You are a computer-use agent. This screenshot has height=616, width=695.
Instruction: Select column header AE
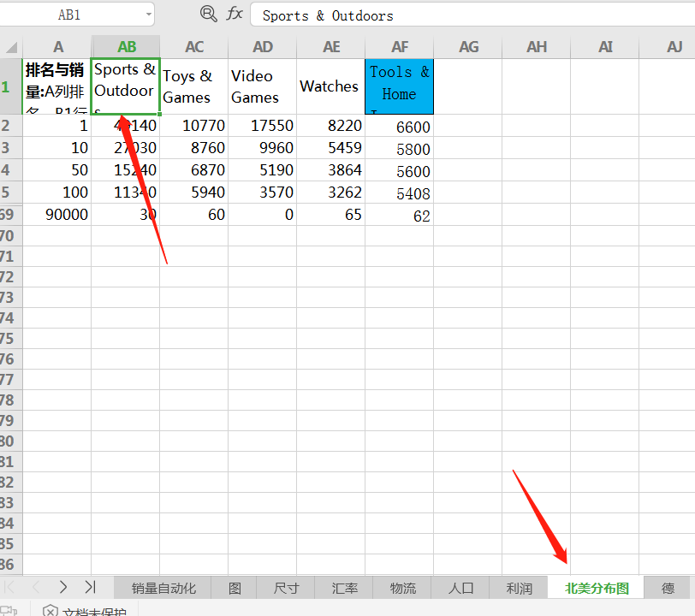click(x=331, y=47)
